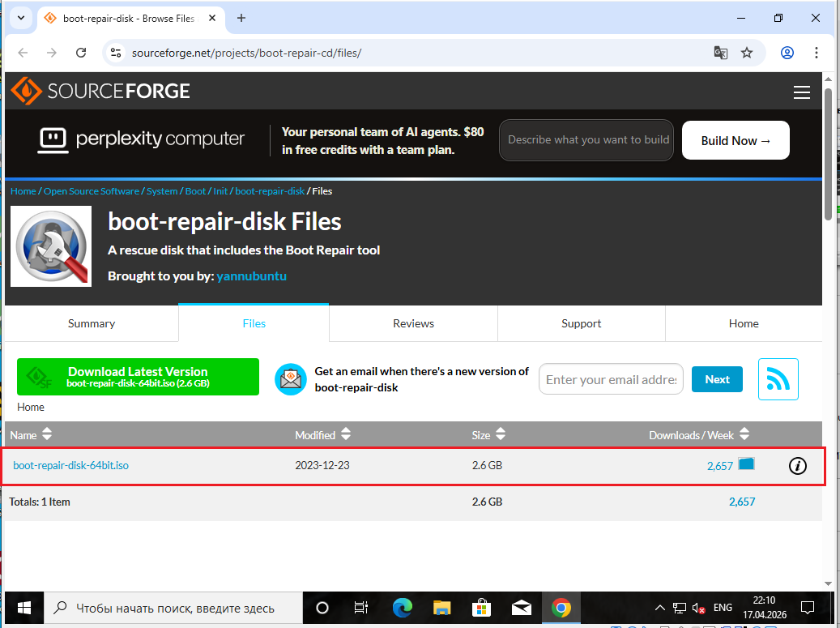
Task: Switch to the Support tab
Action: point(581,323)
